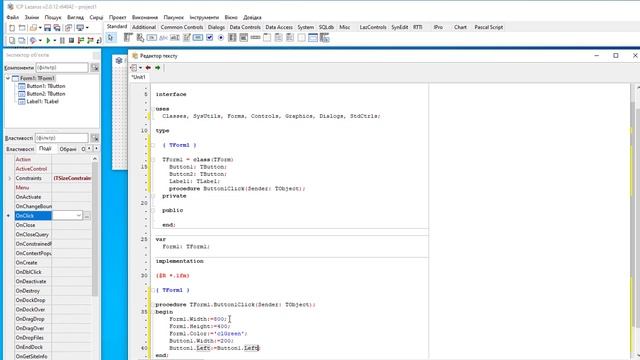Pick the TCheckBox component in palette
The image size is (640, 360).
pos(209,38)
